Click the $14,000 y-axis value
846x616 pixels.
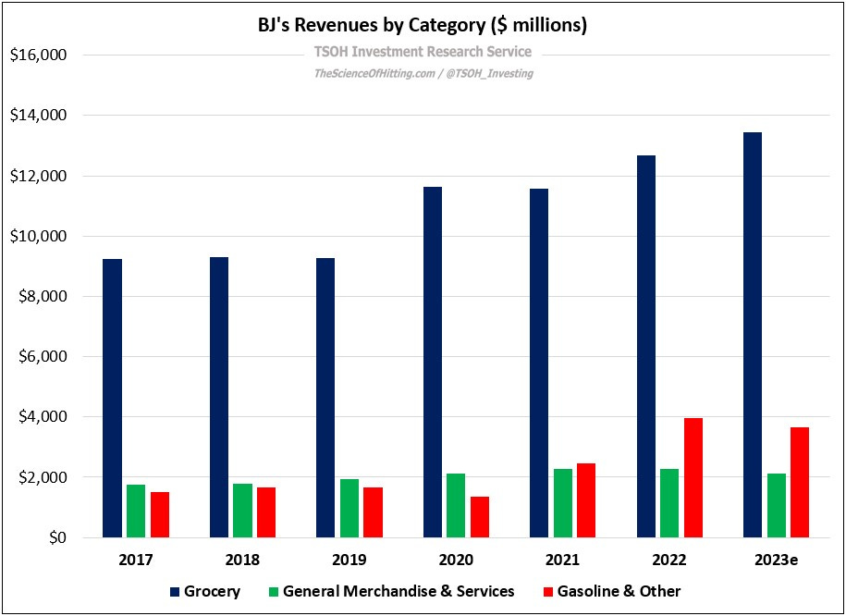pos(38,116)
